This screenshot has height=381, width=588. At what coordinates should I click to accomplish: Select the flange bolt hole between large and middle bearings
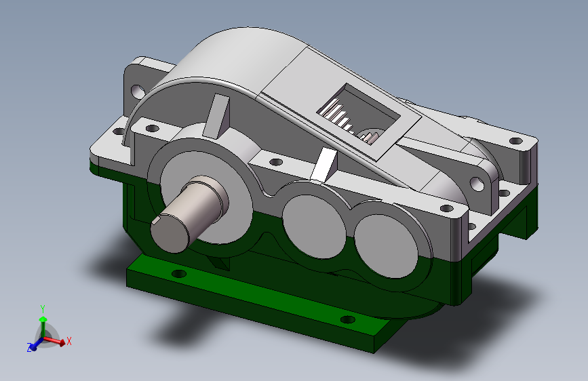277,162
